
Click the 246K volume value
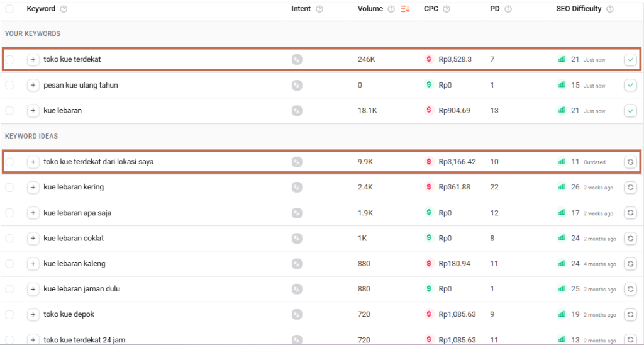pyautogui.click(x=367, y=59)
